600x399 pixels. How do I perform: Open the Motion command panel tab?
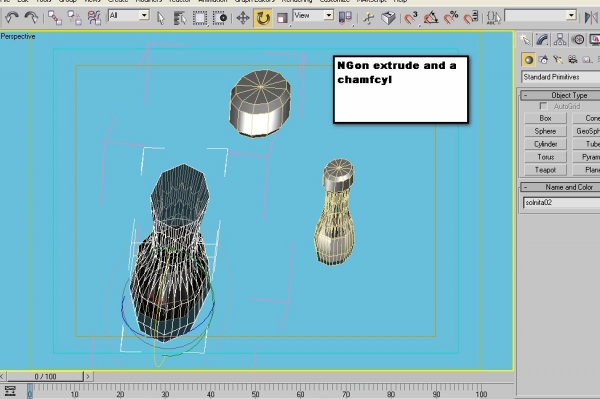pyautogui.click(x=578, y=39)
